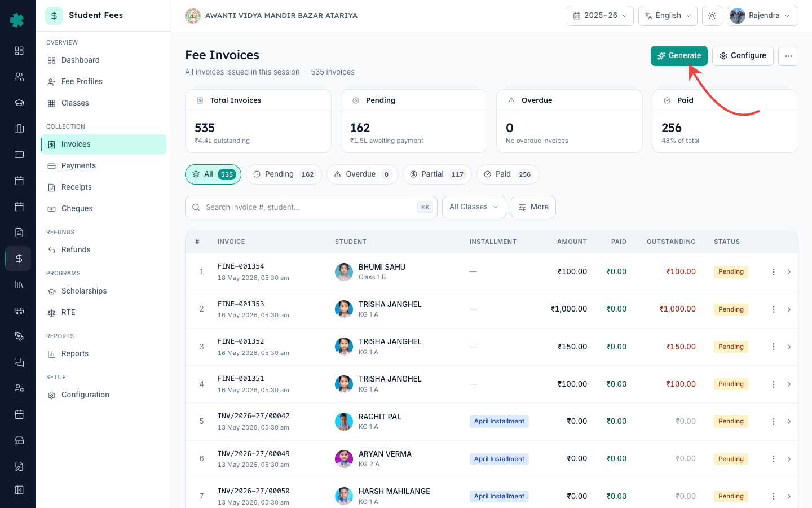The height and width of the screenshot is (508, 812).
Task: Open the dashboard grid icon in the dark rail
Action: click(19, 51)
